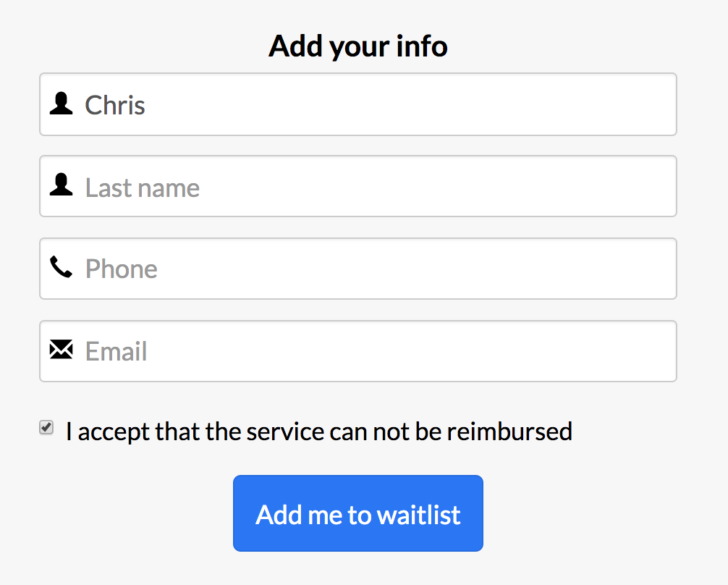
Task: Click the word "accept" in the terms label
Action: click(x=114, y=432)
